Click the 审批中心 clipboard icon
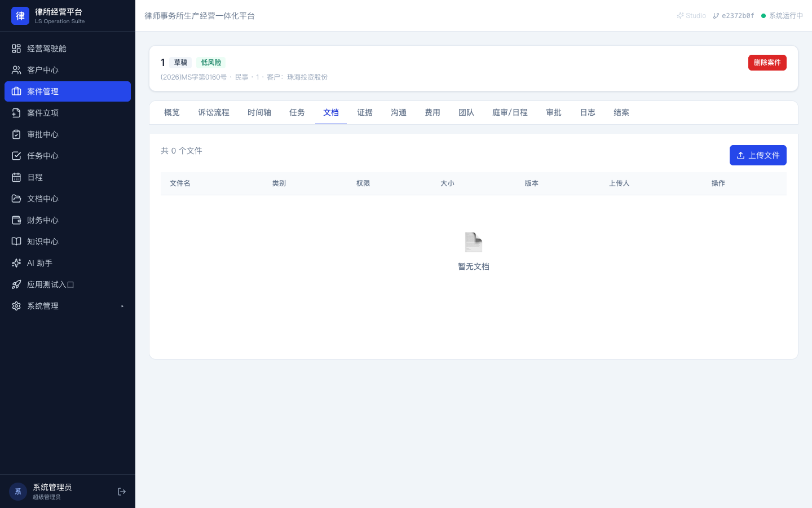 click(x=16, y=134)
